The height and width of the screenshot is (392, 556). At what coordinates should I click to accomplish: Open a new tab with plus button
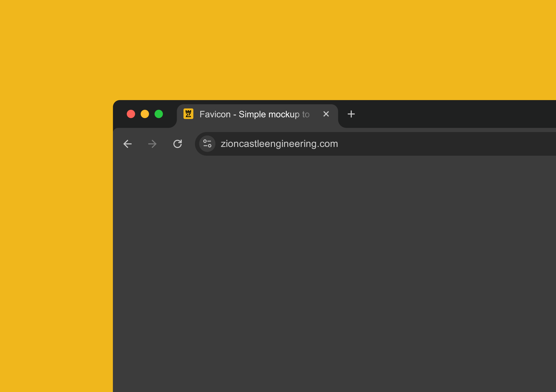pos(351,114)
